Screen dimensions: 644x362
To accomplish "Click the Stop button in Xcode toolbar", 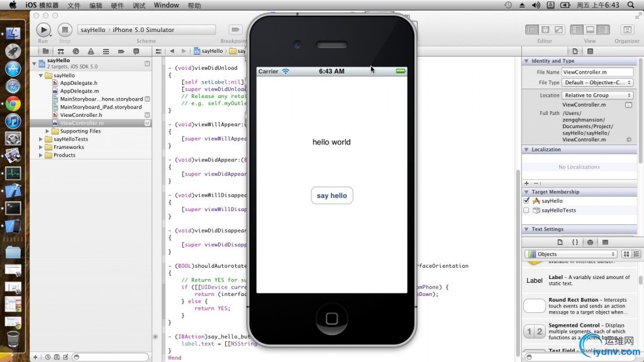I will pos(65,30).
